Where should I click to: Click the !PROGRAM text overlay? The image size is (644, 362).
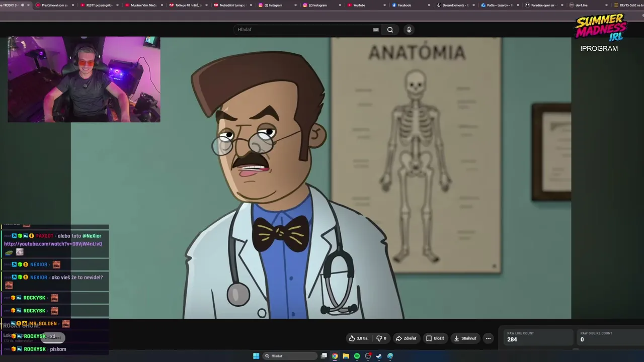pos(599,49)
